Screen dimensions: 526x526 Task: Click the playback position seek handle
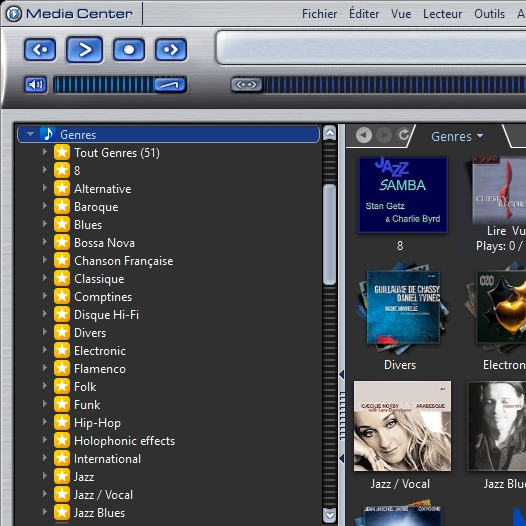[247, 85]
